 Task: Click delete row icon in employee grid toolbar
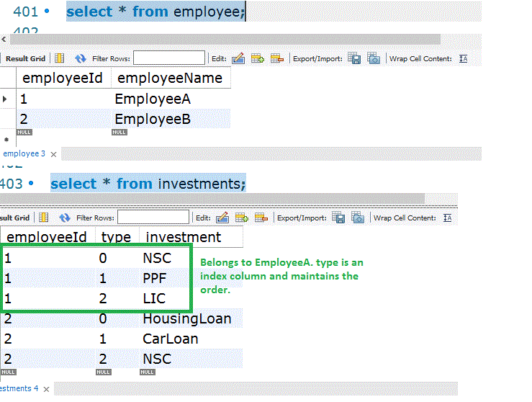[277, 58]
